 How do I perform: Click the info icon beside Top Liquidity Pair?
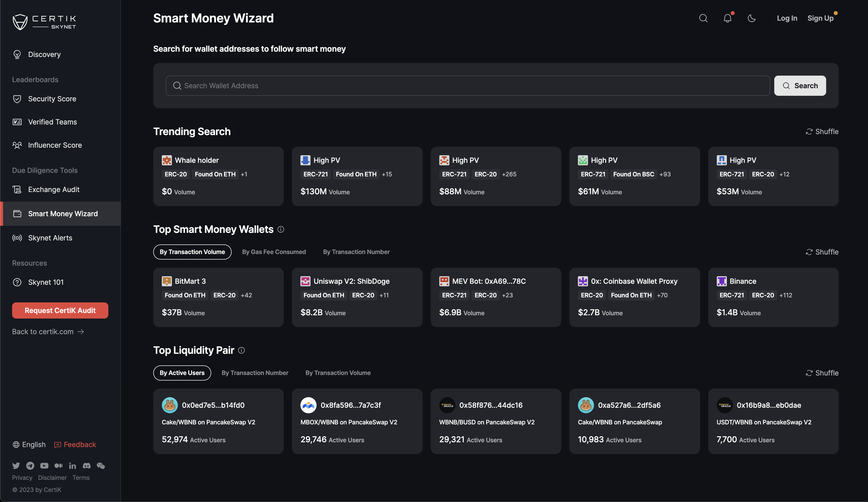[241, 350]
